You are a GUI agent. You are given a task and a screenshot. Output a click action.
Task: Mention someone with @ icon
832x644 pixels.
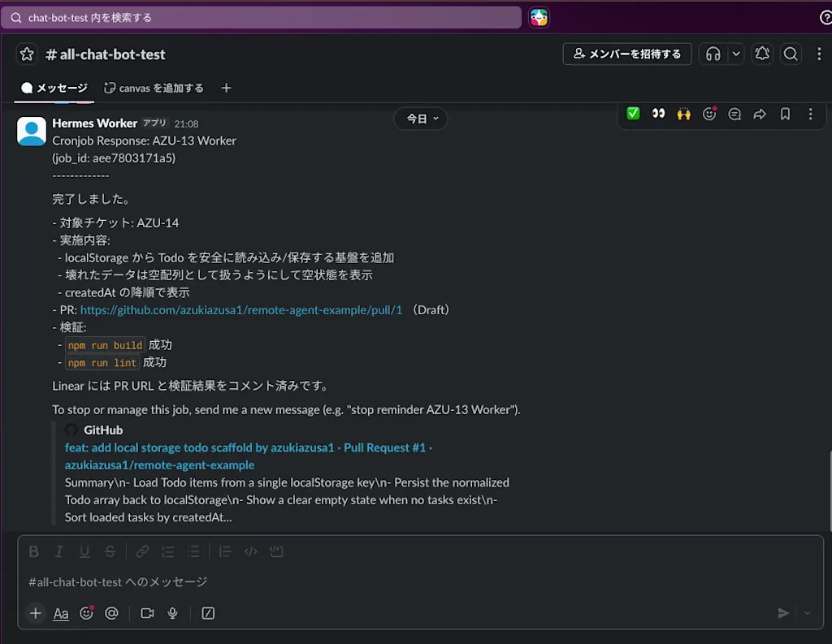coord(111,613)
